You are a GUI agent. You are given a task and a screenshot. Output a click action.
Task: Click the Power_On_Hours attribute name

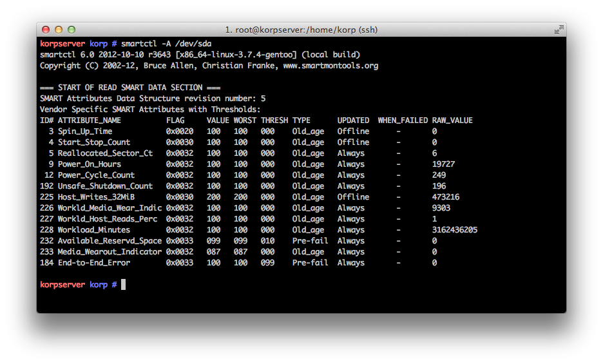89,164
